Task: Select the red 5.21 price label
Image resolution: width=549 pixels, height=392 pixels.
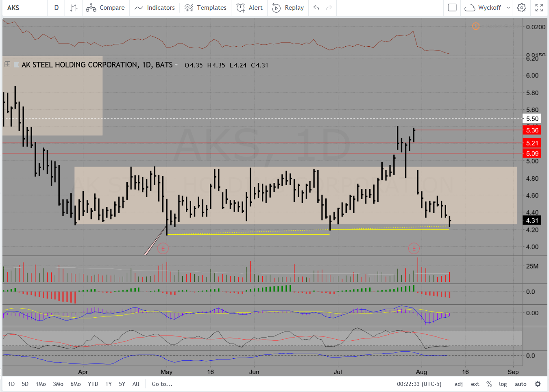Action: pyautogui.click(x=532, y=143)
